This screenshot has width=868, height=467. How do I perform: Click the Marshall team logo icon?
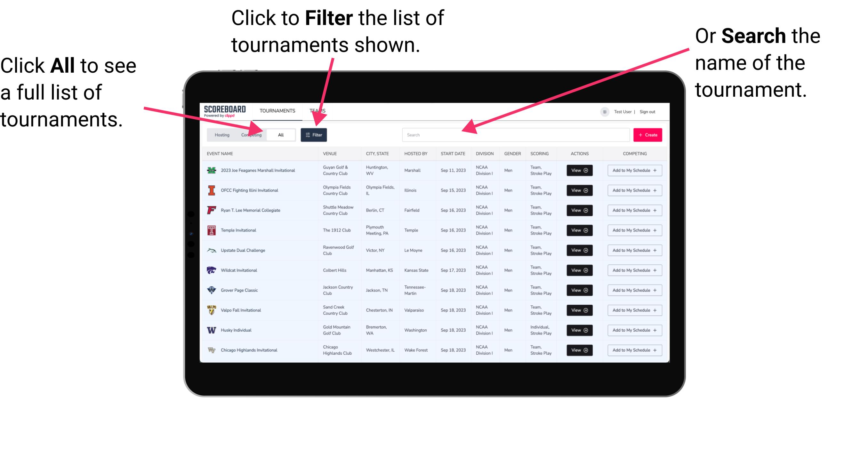212,171
